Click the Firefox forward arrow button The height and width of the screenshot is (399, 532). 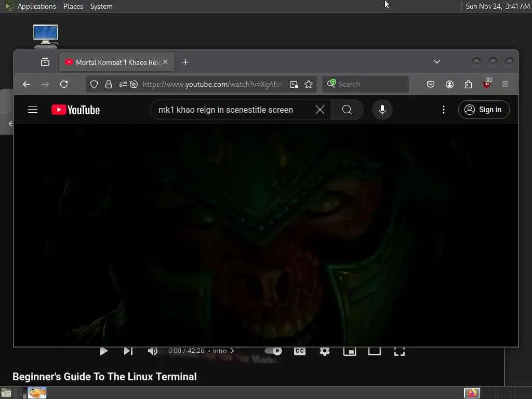pos(45,84)
